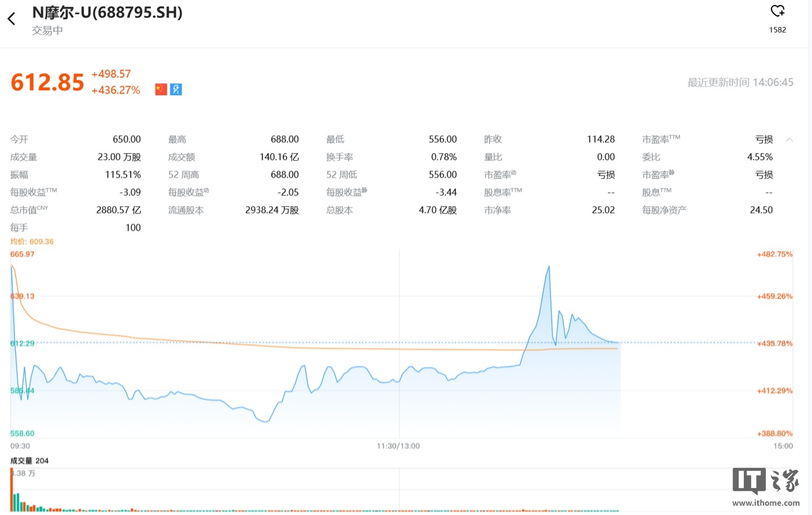Open www.ithome.com from the watermark link
The width and height of the screenshot is (812, 515).
pyautogui.click(x=766, y=501)
